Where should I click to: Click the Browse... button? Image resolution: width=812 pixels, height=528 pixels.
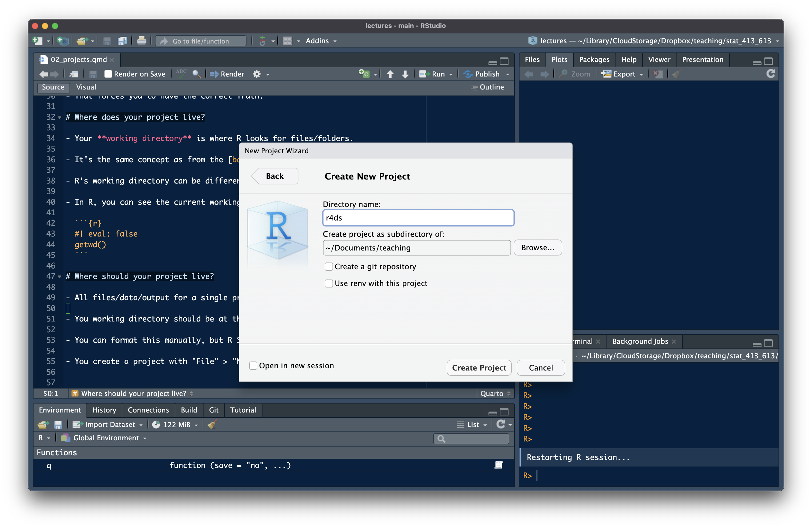click(x=537, y=248)
